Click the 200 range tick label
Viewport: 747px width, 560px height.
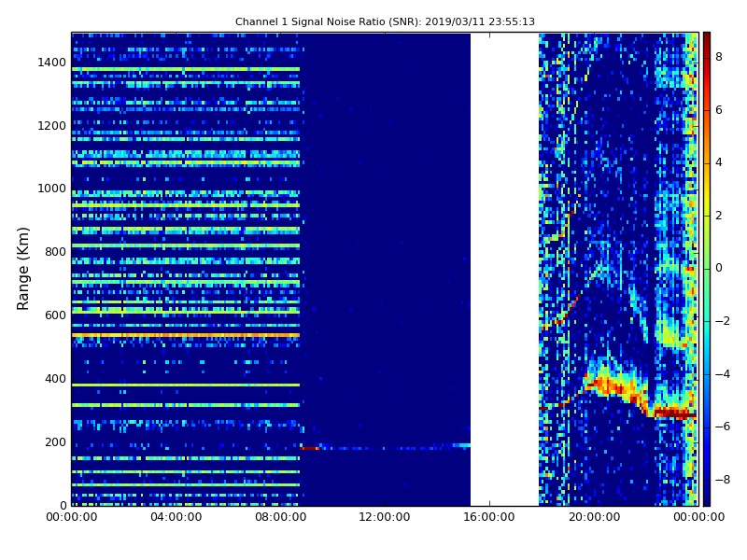pyautogui.click(x=55, y=441)
